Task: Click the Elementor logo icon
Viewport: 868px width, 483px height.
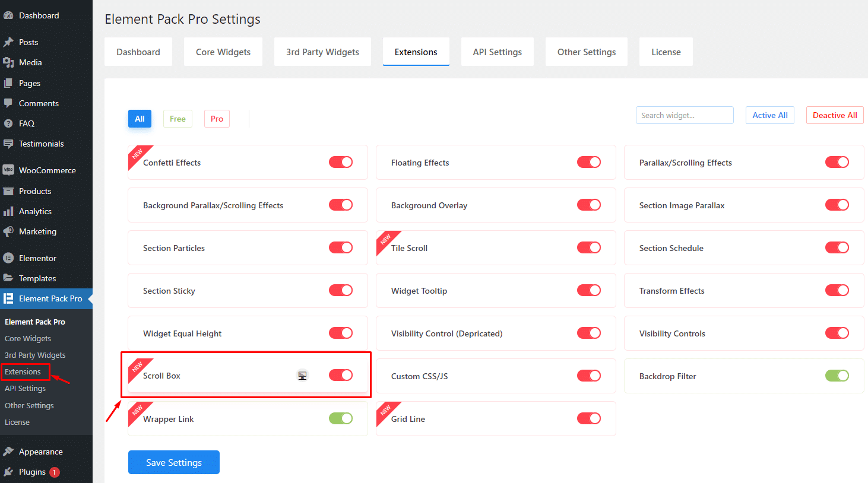Action: [x=8, y=258]
